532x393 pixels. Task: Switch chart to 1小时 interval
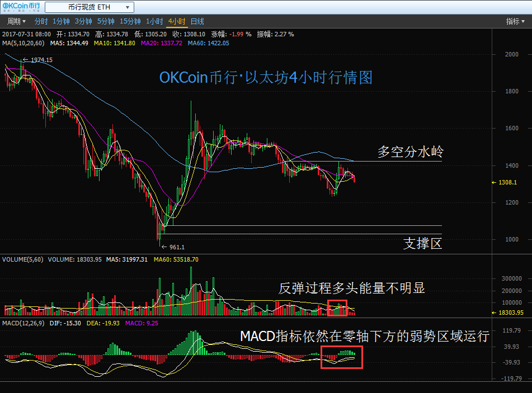pyautogui.click(x=154, y=21)
